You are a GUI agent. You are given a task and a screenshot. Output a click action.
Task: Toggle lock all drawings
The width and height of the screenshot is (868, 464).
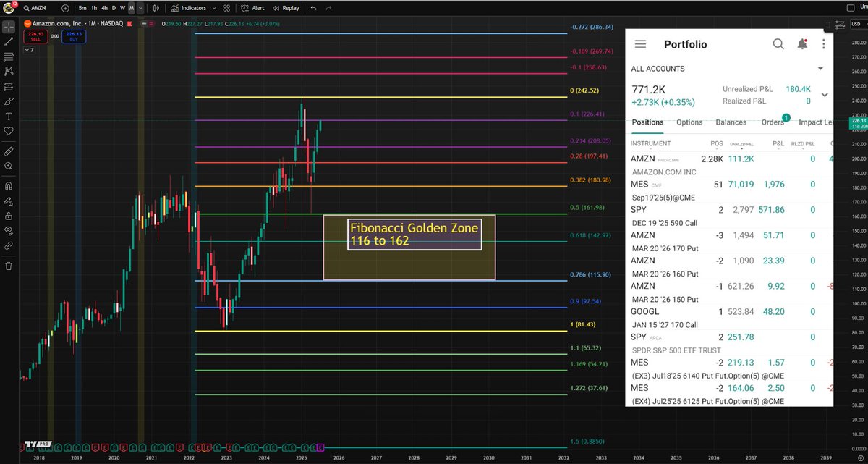tap(9, 216)
